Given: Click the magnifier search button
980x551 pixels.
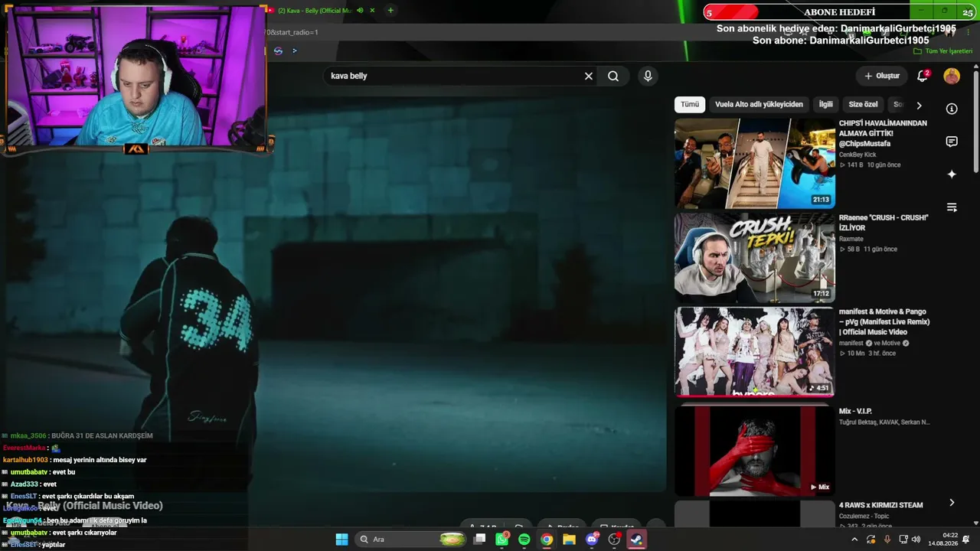Looking at the screenshot, I should 613,77.
